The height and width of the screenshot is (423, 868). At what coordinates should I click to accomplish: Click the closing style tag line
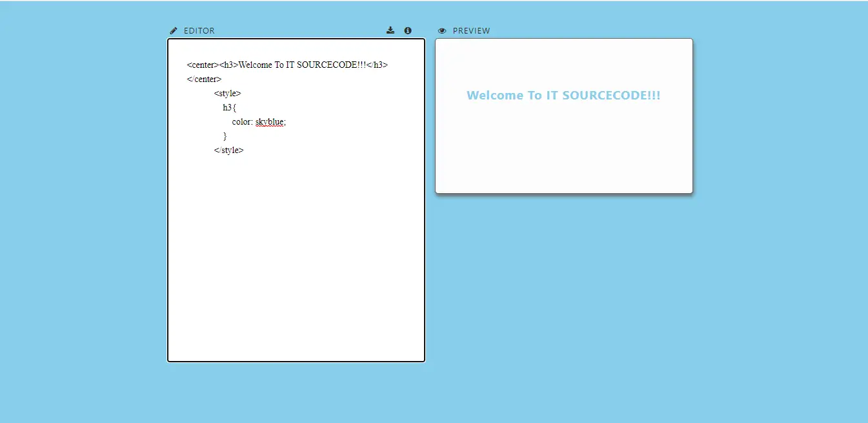tap(228, 150)
